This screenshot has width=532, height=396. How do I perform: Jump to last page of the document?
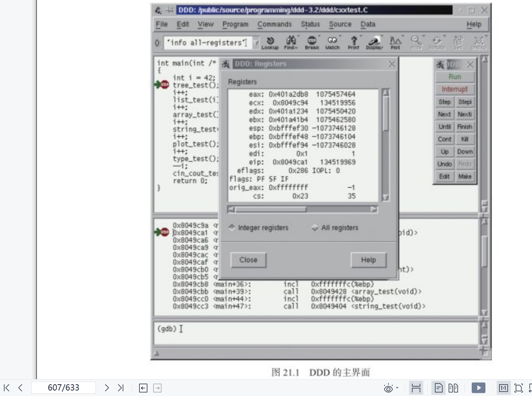tap(121, 388)
